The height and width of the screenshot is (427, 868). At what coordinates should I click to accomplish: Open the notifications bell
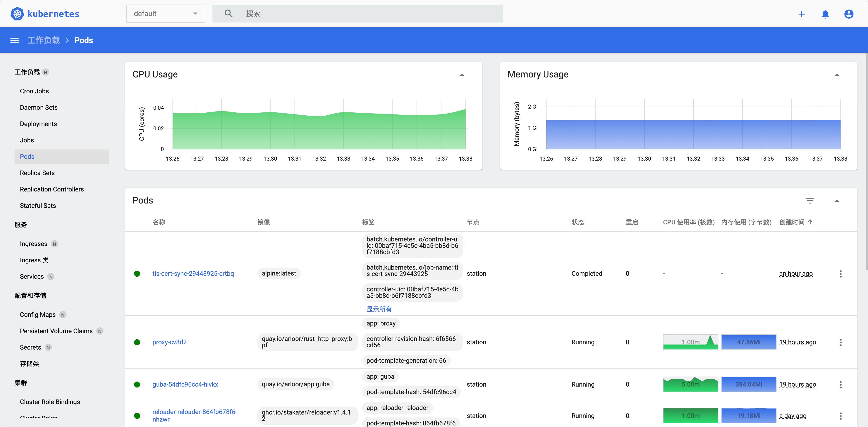click(x=825, y=14)
